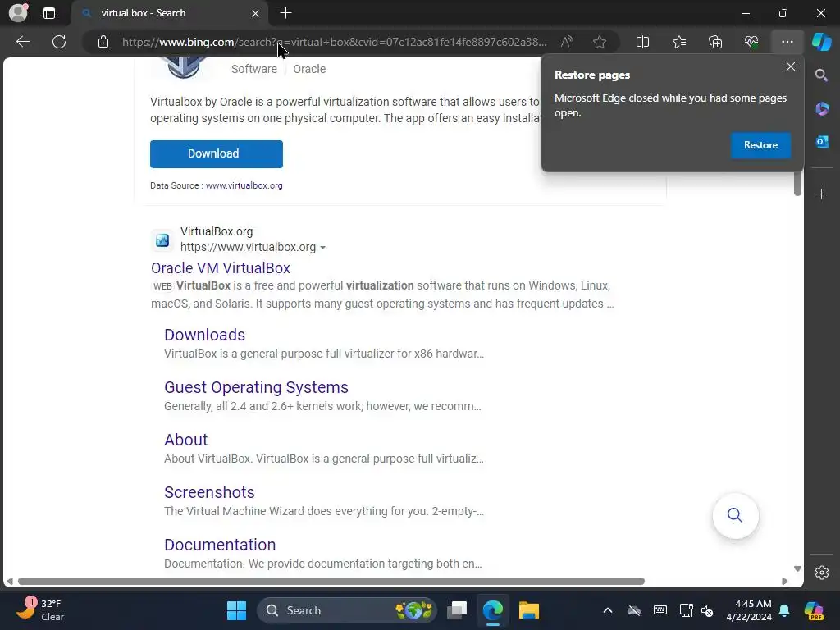Open the Oracle VM VirtualBox result
Image resolution: width=840 pixels, height=630 pixels.
pyautogui.click(x=221, y=268)
